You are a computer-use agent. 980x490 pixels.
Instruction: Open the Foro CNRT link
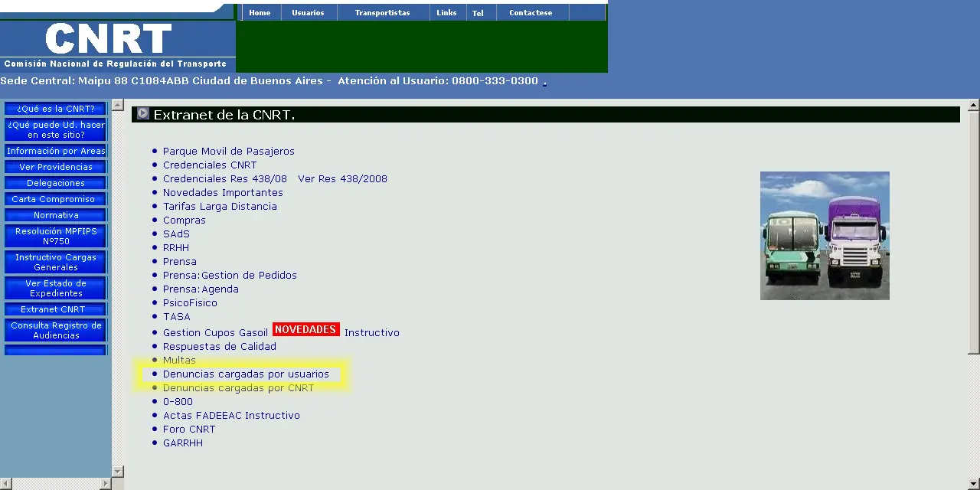click(189, 430)
